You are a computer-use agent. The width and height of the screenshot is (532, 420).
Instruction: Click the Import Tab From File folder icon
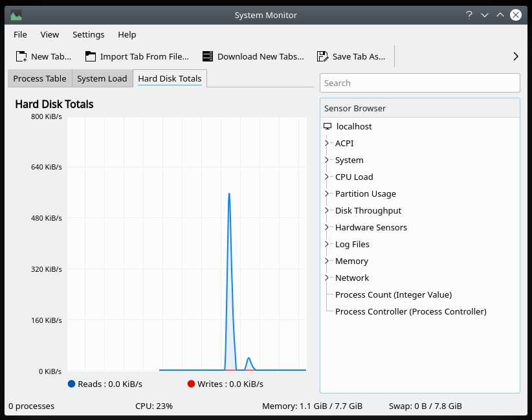coord(91,56)
